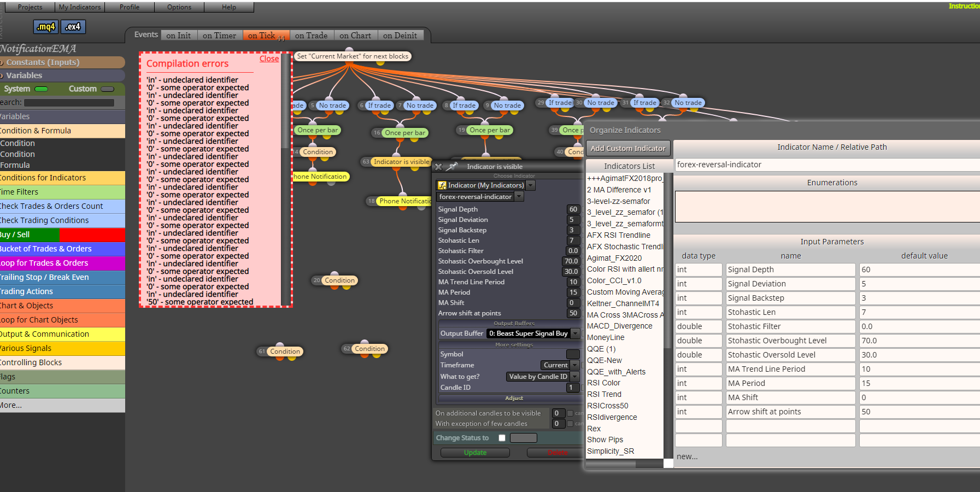Toggle the Custom variables switch
The height and width of the screenshot is (492, 980).
pyautogui.click(x=108, y=89)
